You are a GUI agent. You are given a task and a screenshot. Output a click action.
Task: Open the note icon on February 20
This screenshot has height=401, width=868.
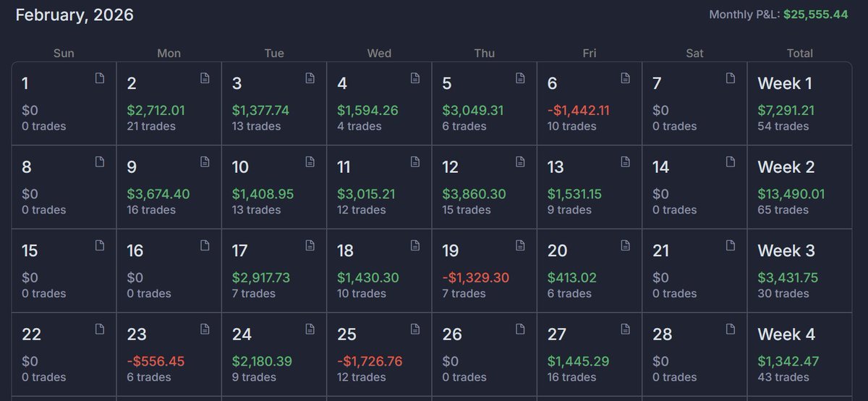click(x=626, y=245)
